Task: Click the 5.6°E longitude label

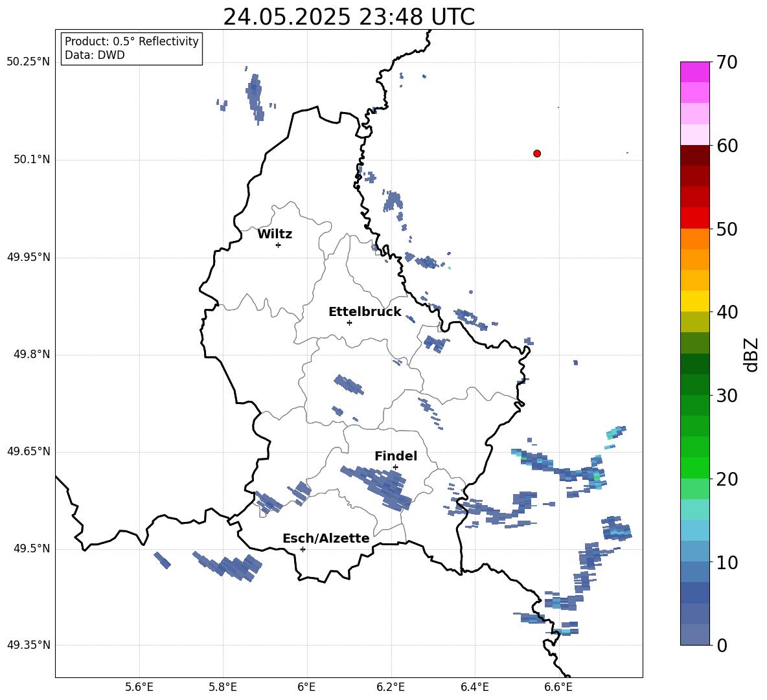Action: coord(139,687)
